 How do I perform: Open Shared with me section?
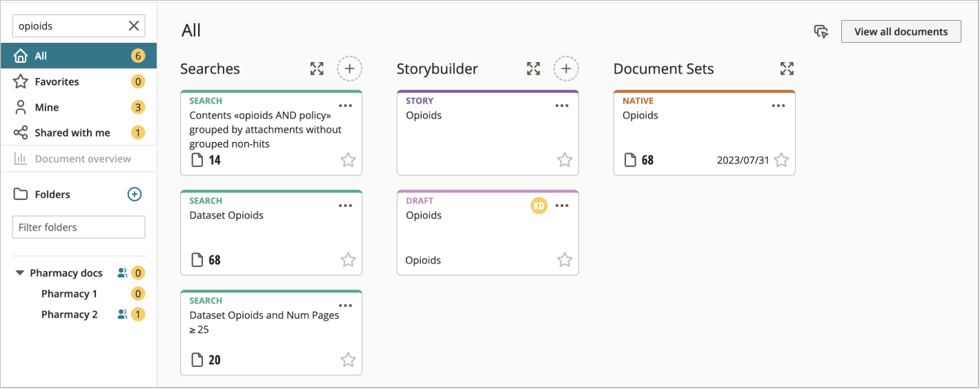tap(79, 132)
